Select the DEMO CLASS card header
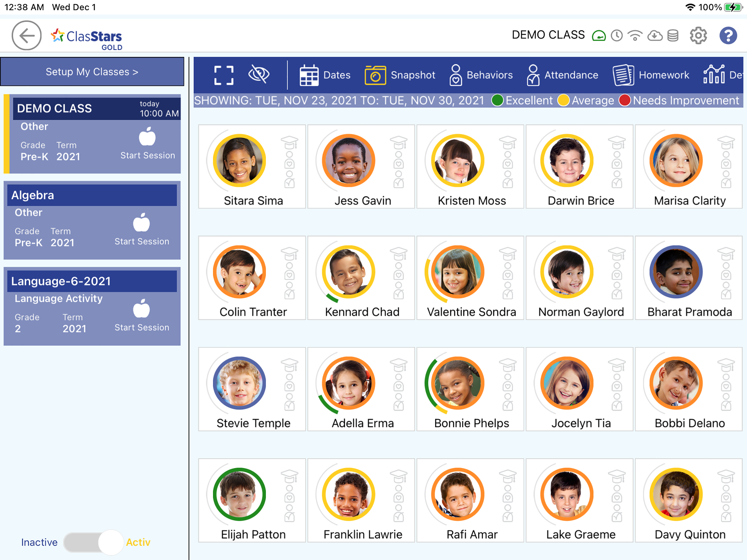This screenshot has height=560, width=747. click(97, 109)
